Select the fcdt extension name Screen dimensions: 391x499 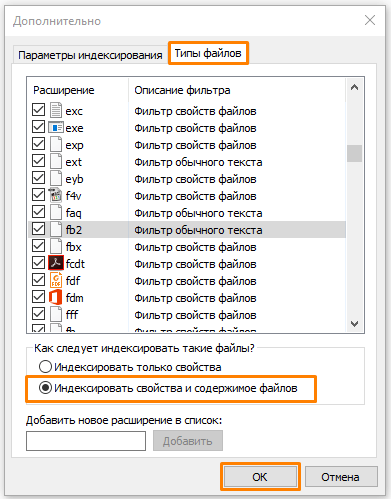click(x=75, y=264)
